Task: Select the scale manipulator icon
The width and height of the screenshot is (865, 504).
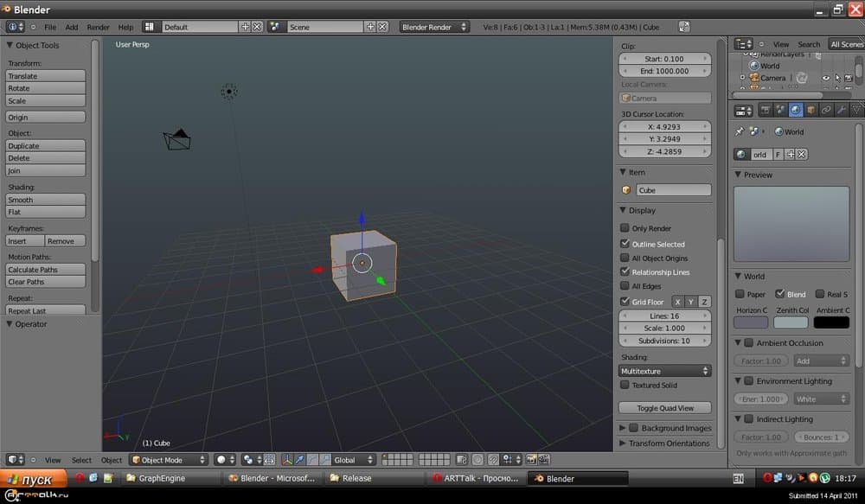Action: click(325, 459)
